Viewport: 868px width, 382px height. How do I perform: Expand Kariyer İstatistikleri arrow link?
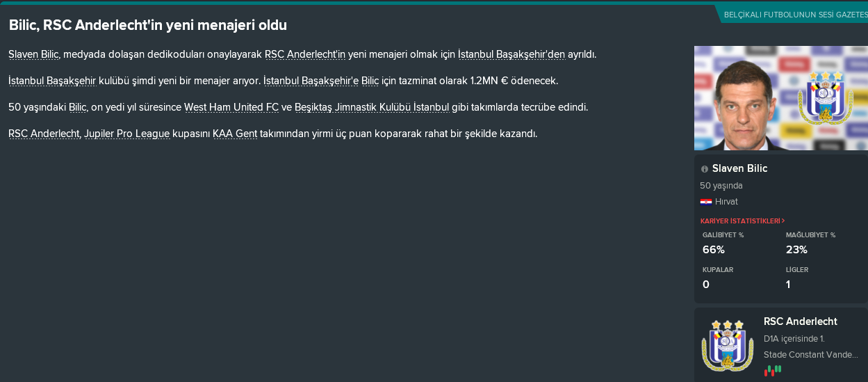point(743,221)
